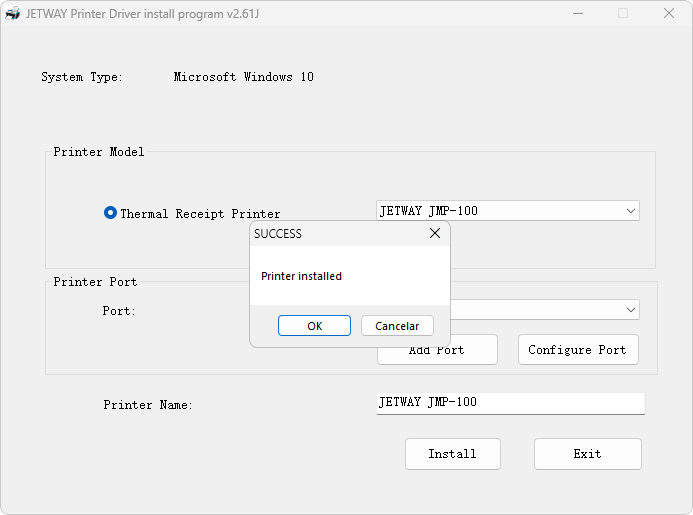
Task: Open the Configure Port settings
Action: click(x=578, y=350)
